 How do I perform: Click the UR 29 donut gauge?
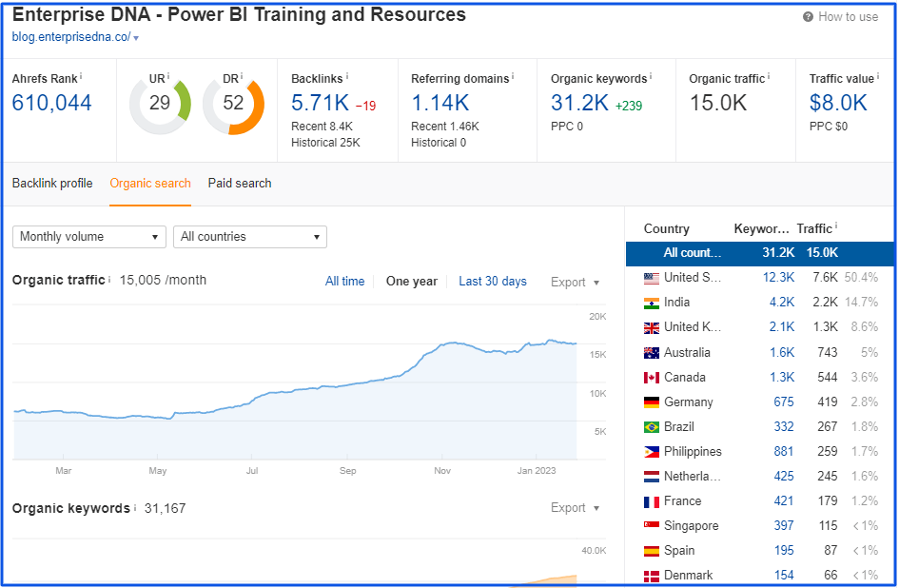click(x=160, y=104)
